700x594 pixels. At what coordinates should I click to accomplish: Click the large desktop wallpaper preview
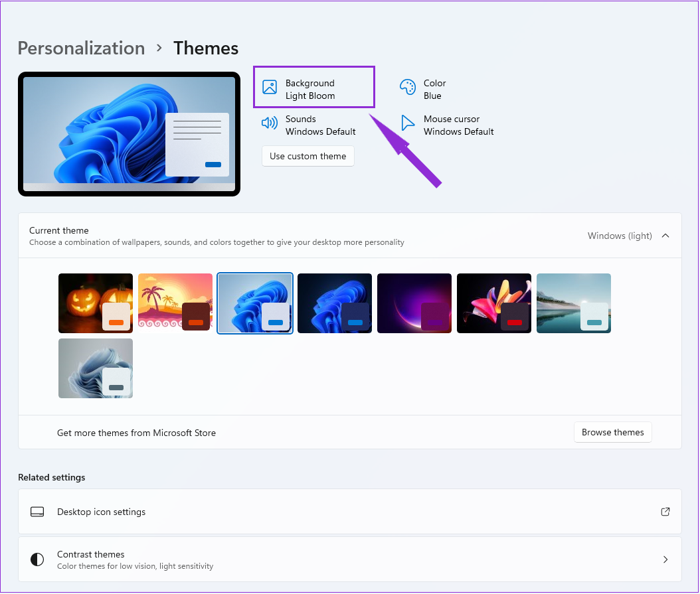[129, 133]
